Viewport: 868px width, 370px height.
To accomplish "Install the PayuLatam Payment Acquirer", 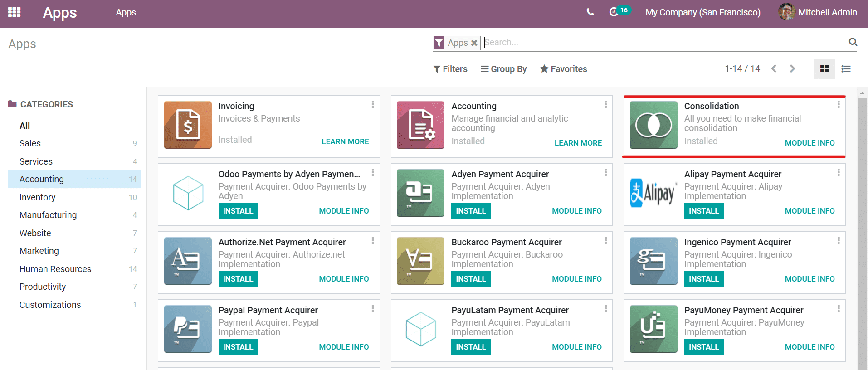I will (471, 347).
